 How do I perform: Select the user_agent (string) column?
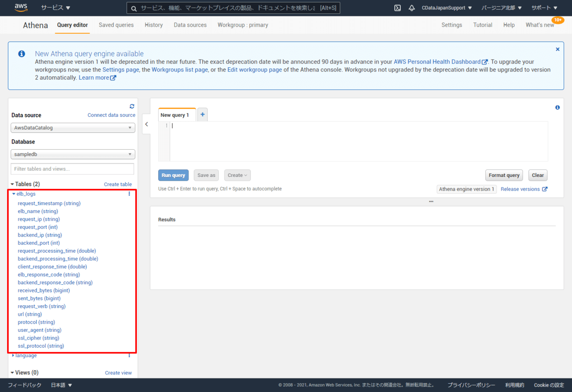coord(40,330)
